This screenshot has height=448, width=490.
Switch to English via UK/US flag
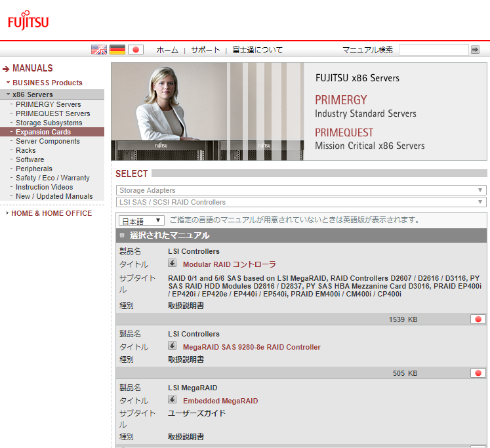[x=99, y=50]
